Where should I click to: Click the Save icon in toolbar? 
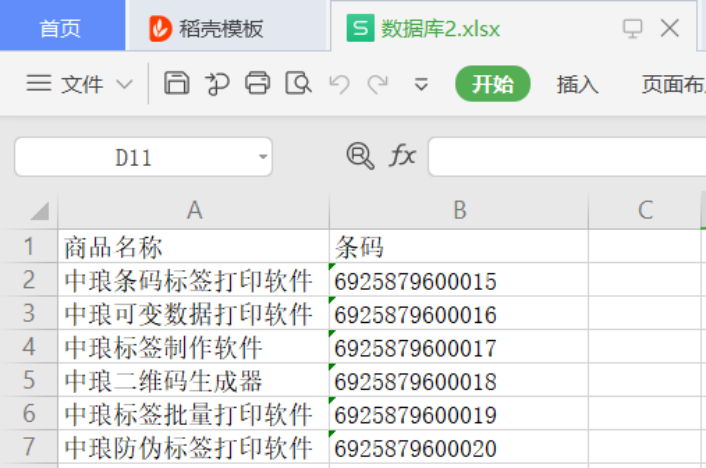pyautogui.click(x=177, y=84)
